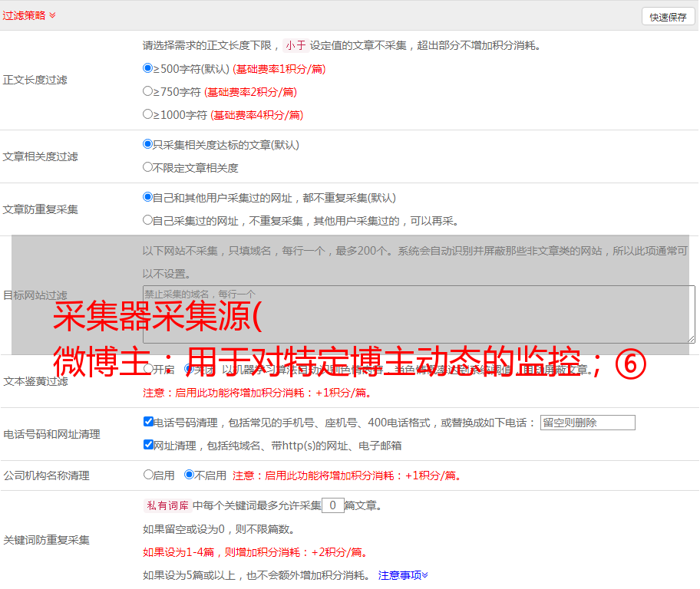700x589 pixels.
Task: Click the 正文长度过滤 row label
Action: point(35,80)
